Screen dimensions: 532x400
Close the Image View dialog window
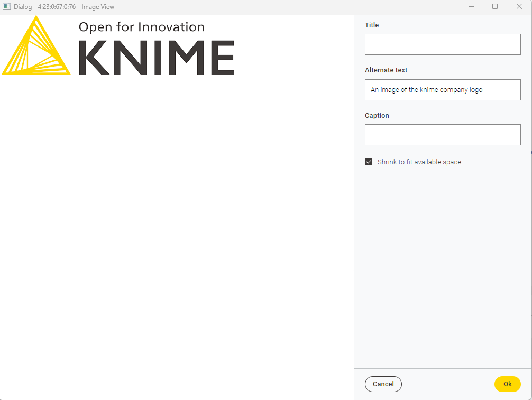519,6
